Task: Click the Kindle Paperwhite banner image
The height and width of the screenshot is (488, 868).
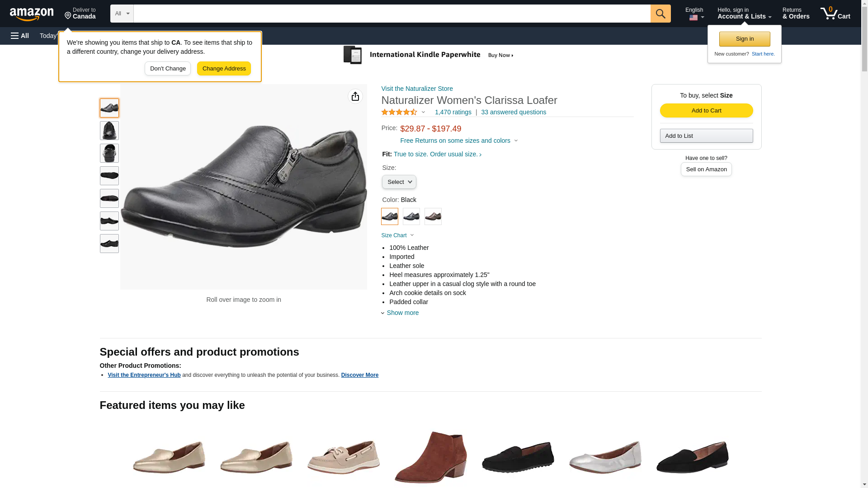Action: pos(428,55)
